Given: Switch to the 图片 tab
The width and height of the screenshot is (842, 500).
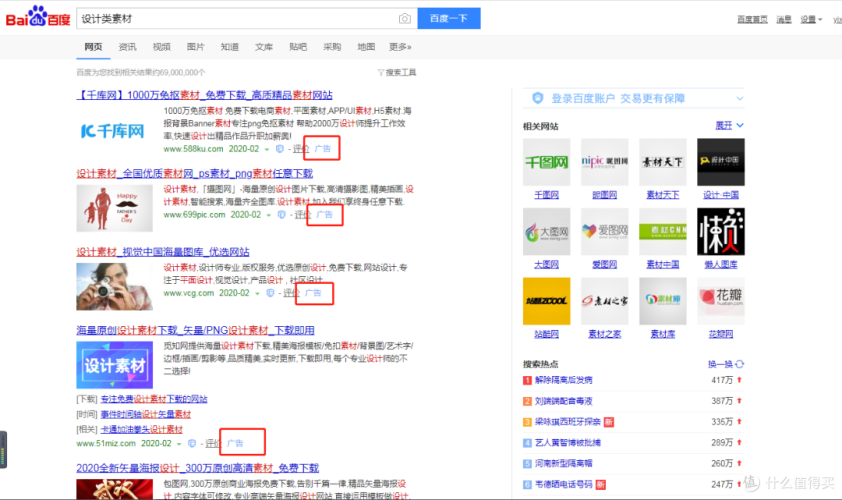Looking at the screenshot, I should coord(195,47).
